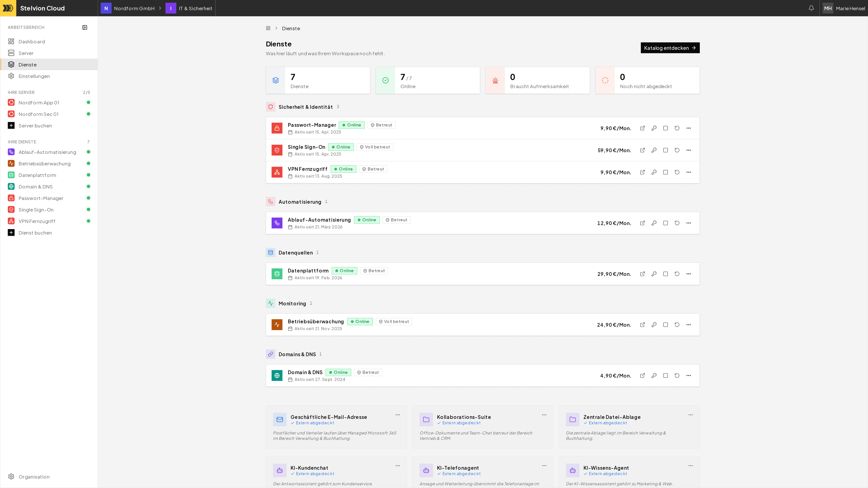Open more options for Single Sign-On row
This screenshot has width=868, height=488.
click(688, 150)
